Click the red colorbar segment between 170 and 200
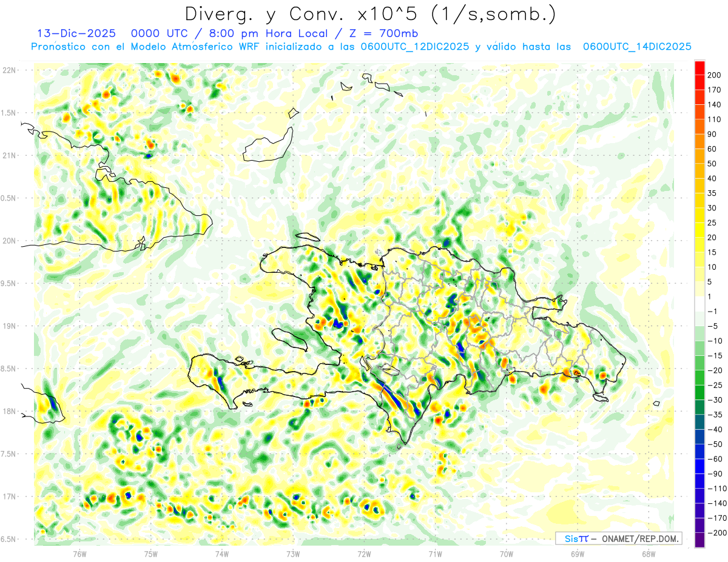Image resolution: width=728 pixels, height=562 pixels. tap(699, 83)
